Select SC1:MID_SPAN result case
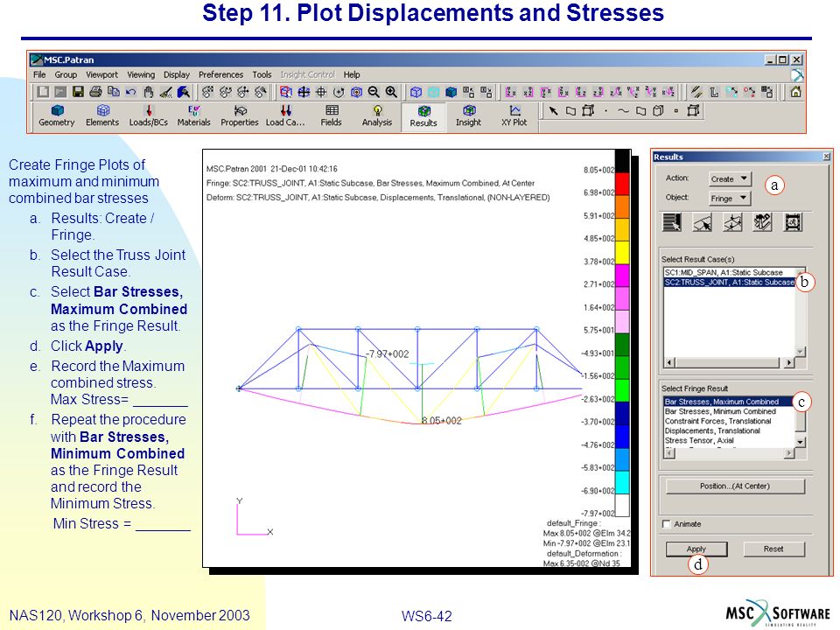Image resolution: width=840 pixels, height=630 pixels. (x=730, y=272)
